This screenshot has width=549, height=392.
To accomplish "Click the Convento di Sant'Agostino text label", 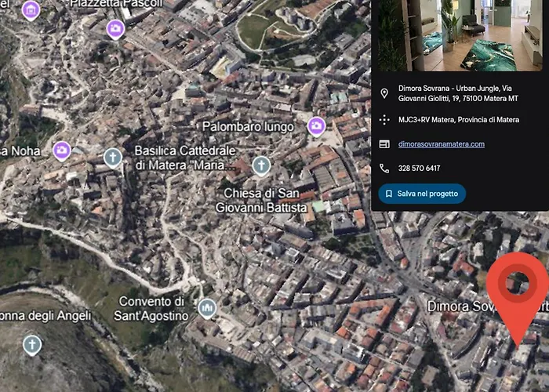I will click(x=153, y=309).
